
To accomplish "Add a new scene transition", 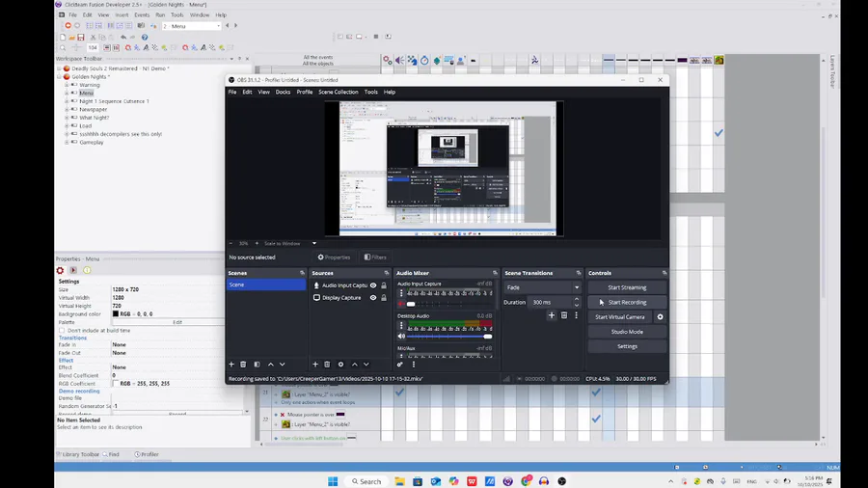I will pos(552,315).
